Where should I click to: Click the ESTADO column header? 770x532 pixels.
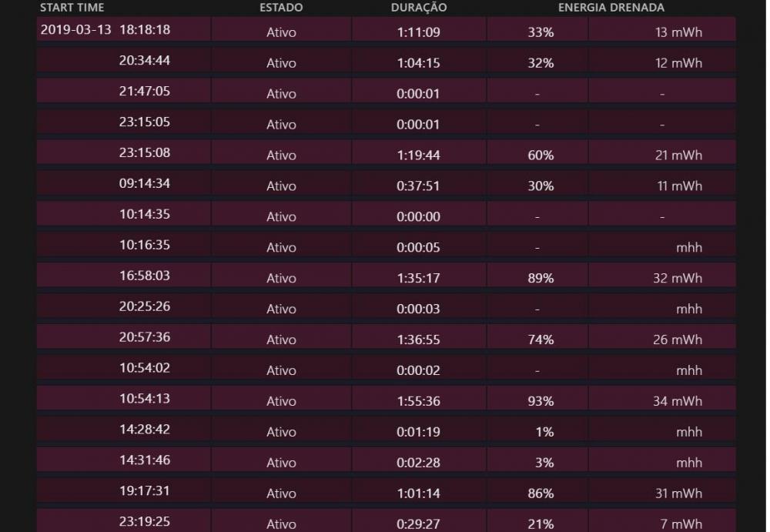pos(281,8)
